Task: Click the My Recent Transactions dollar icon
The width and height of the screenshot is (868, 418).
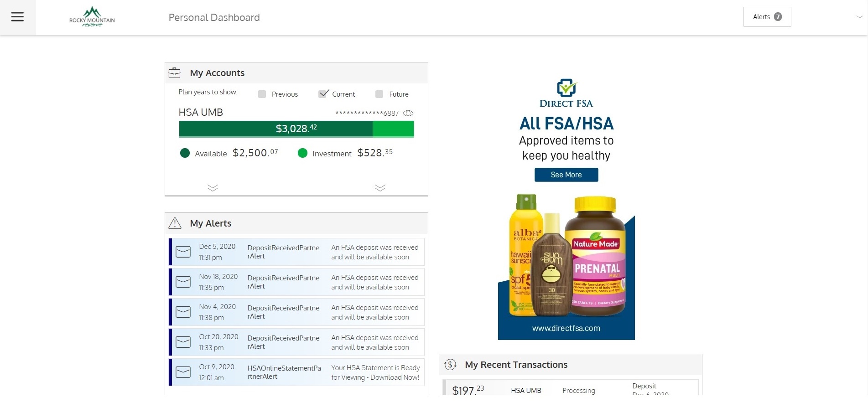Action: click(x=450, y=365)
